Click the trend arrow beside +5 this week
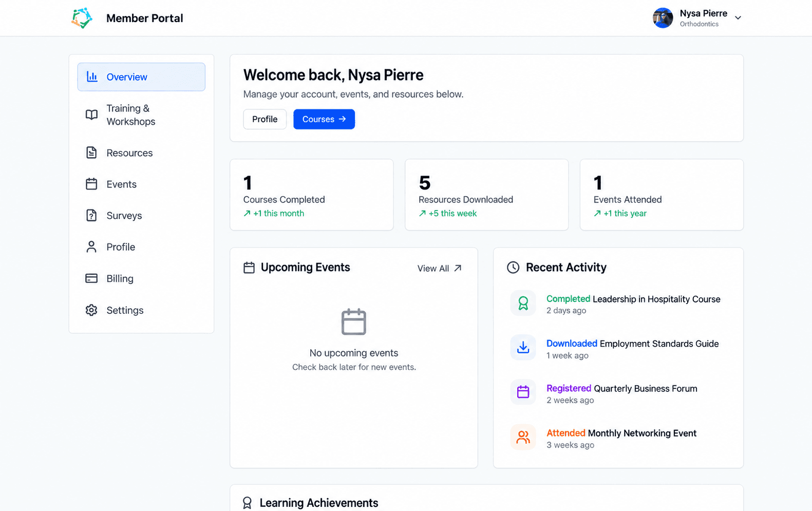The height and width of the screenshot is (511, 812). [x=422, y=213]
